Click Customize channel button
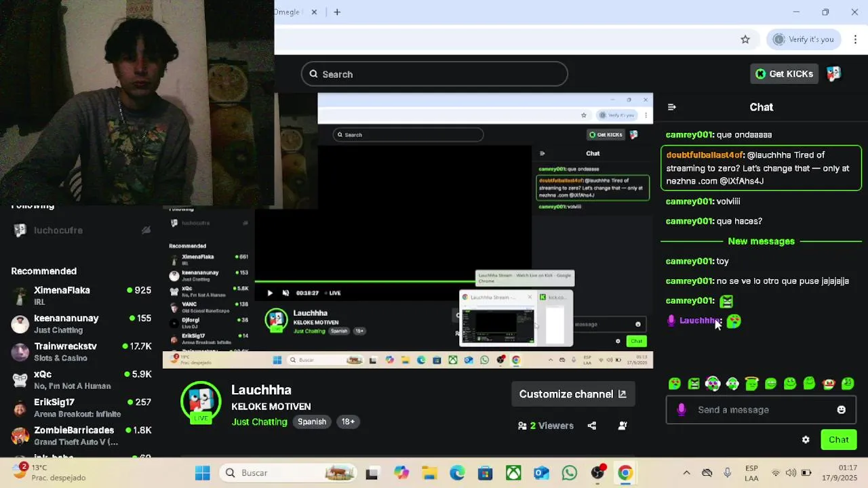This screenshot has height=488, width=868. pyautogui.click(x=573, y=394)
